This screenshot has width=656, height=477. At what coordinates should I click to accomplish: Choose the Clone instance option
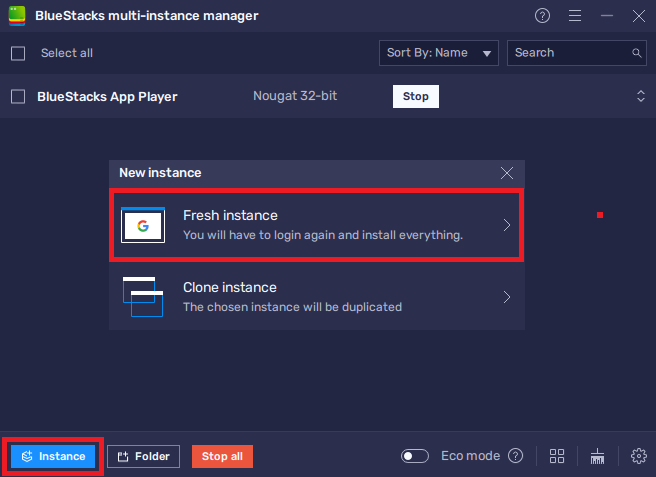317,297
